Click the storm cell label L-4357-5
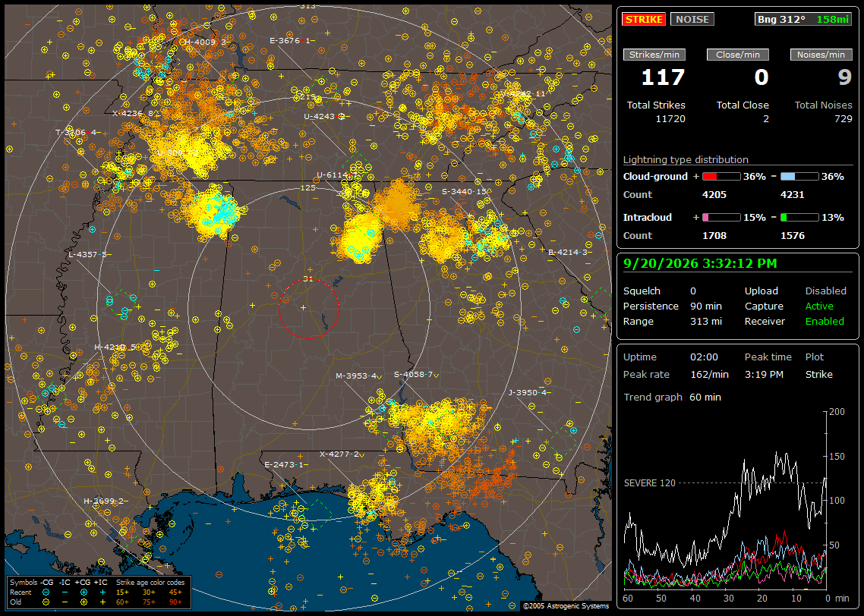 click(87, 254)
